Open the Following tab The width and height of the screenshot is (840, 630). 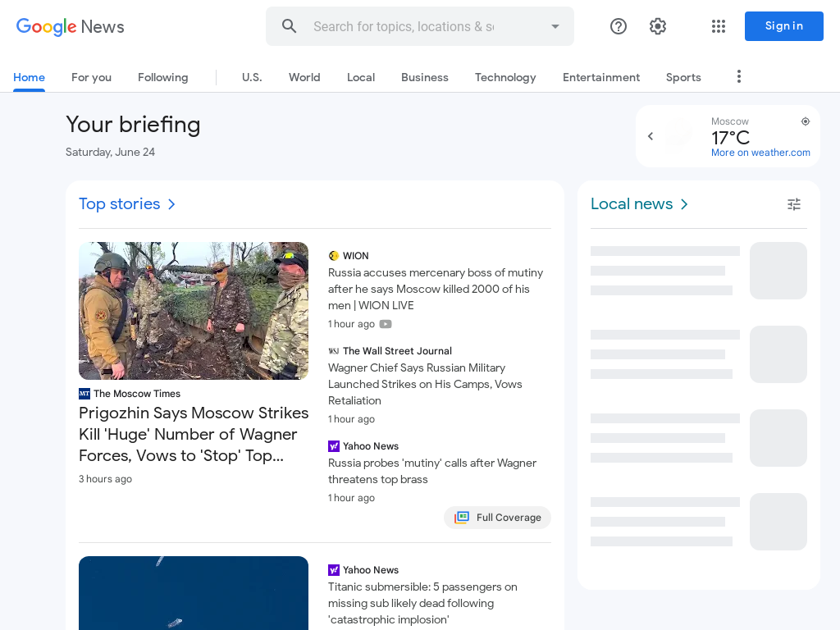[163, 77]
